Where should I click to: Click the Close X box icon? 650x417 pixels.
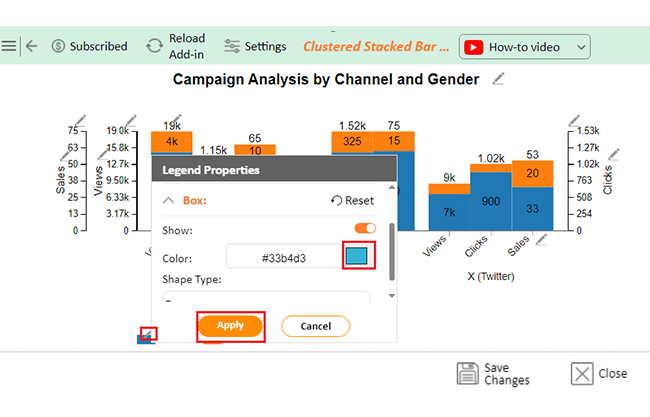click(582, 373)
